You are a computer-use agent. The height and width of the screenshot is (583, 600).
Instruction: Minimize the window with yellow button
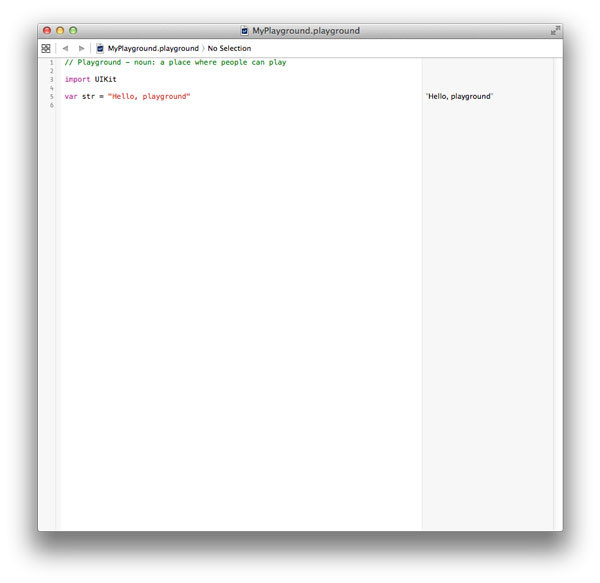(x=60, y=31)
